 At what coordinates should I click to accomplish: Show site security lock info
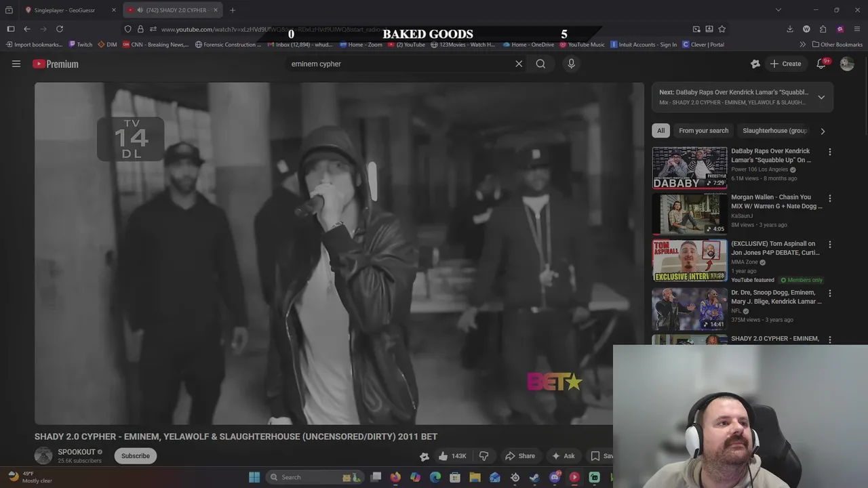pos(140,29)
